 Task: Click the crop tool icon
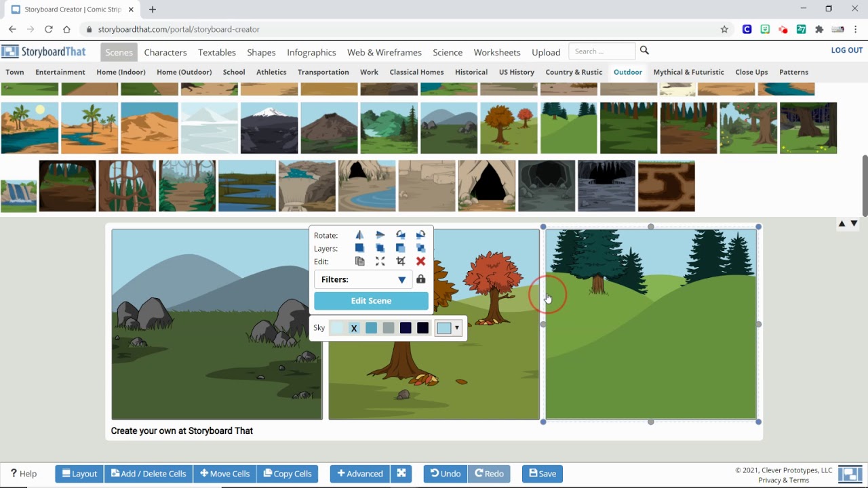click(400, 261)
